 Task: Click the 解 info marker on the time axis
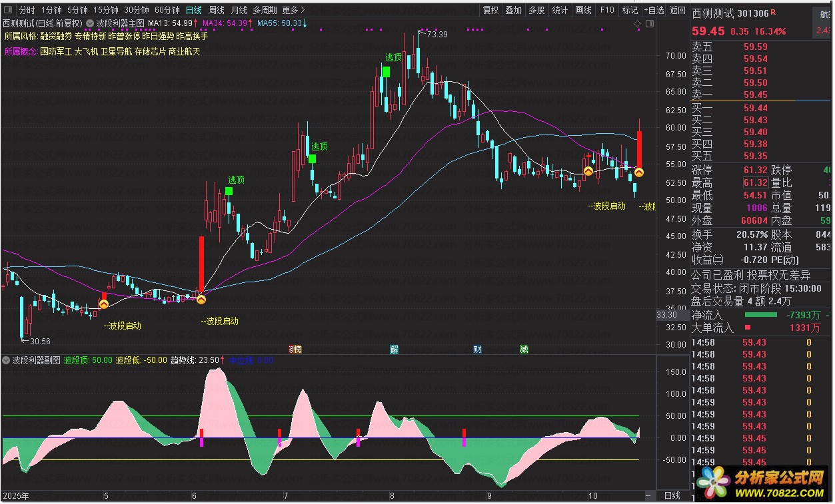pos(394,349)
